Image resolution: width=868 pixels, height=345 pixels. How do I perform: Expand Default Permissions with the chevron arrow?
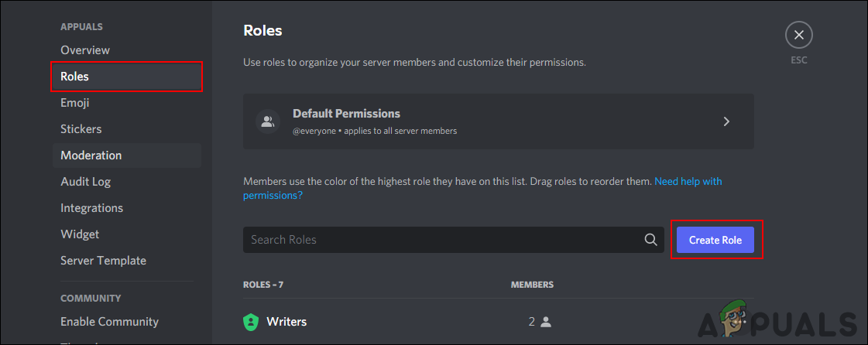click(726, 121)
